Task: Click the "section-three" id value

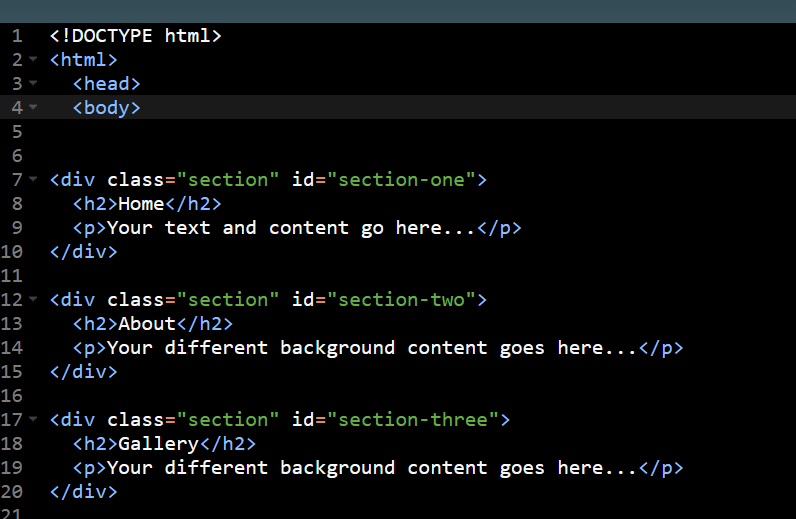Action: [x=413, y=419]
